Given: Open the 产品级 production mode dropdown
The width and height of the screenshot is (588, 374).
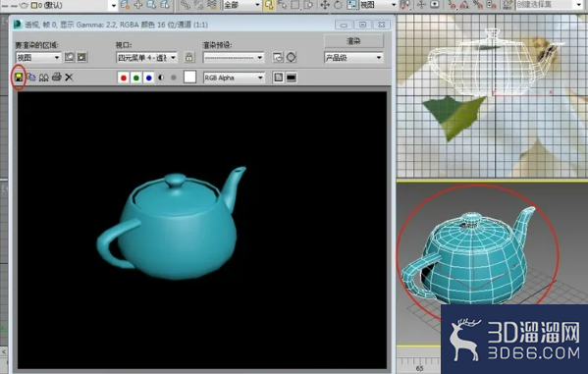Looking at the screenshot, I should click(353, 57).
